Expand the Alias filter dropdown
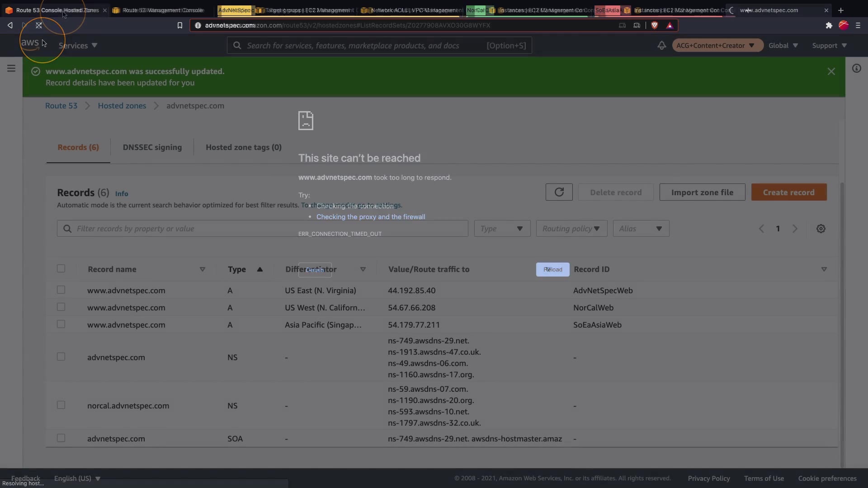This screenshot has height=488, width=868. (x=641, y=229)
